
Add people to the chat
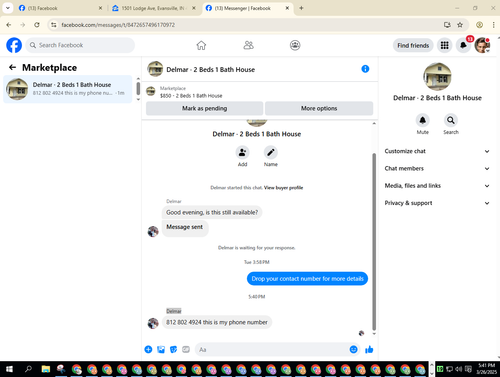click(x=242, y=153)
